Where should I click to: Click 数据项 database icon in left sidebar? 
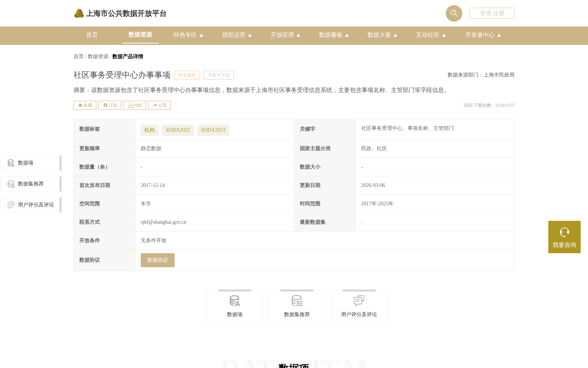tap(11, 163)
